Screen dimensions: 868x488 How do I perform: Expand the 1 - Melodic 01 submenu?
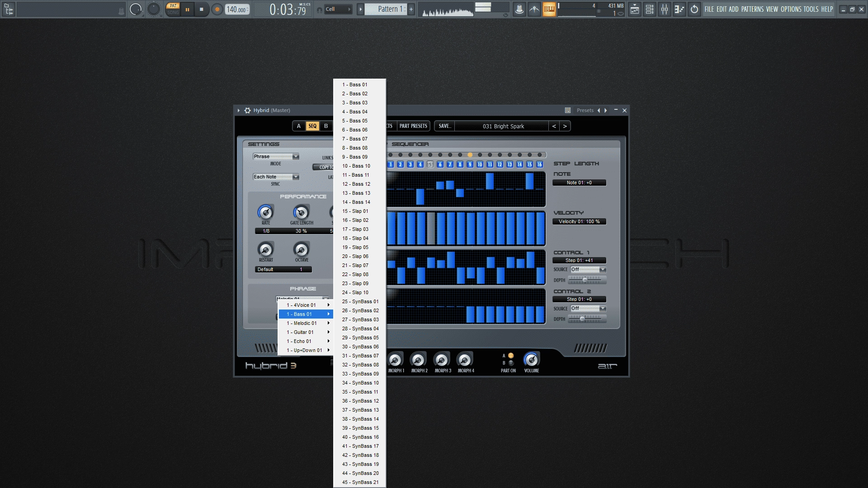point(306,323)
